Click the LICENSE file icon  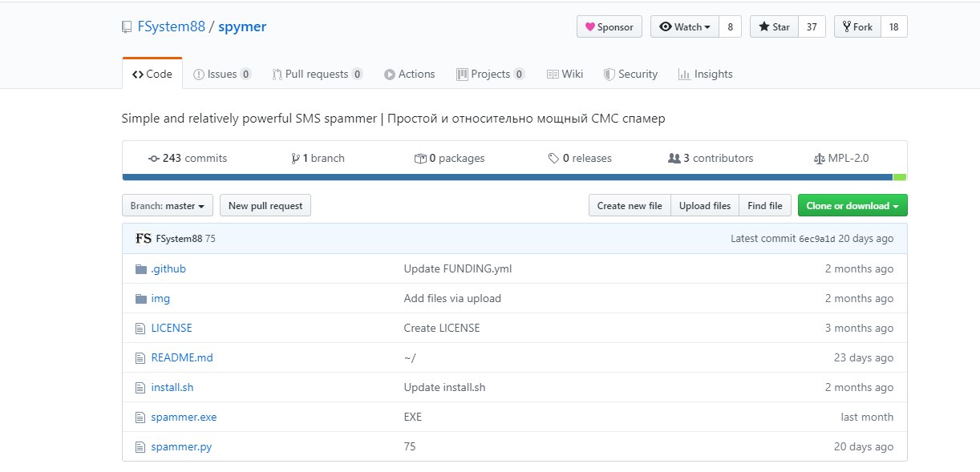tap(140, 329)
